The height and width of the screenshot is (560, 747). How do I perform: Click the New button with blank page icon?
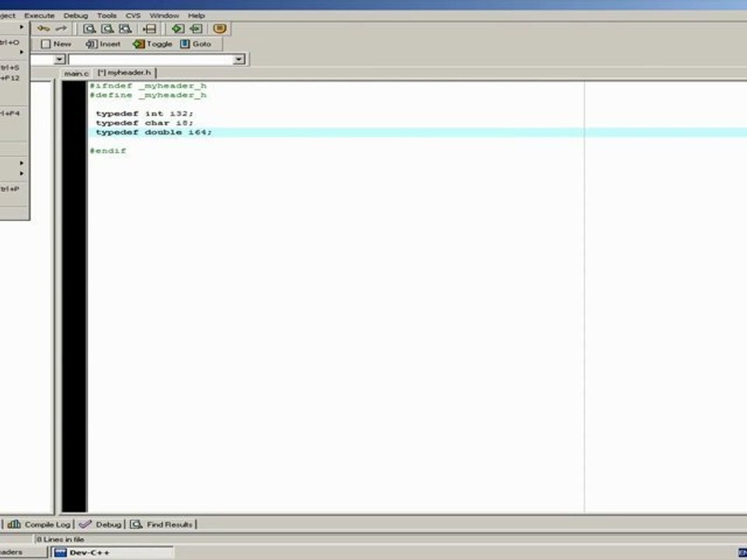pyautogui.click(x=56, y=44)
